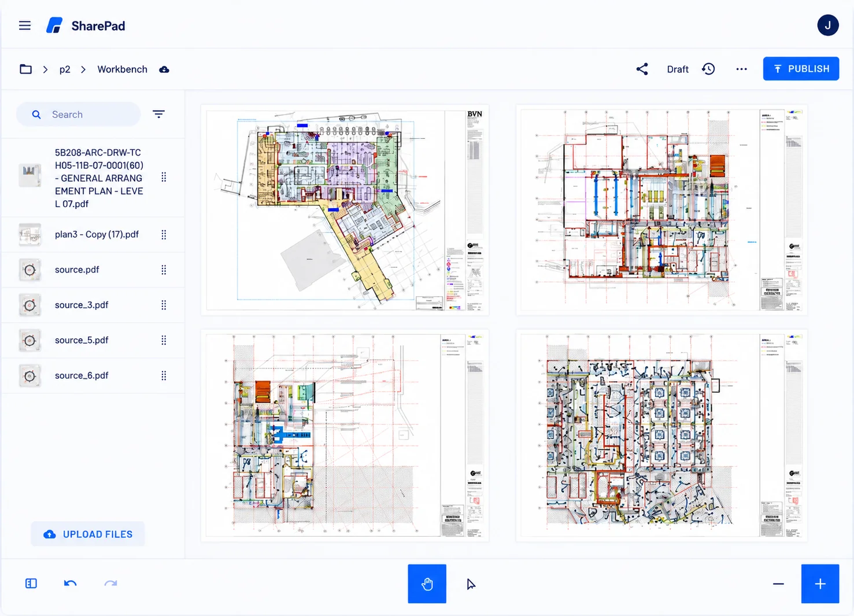Click the Draft status label

[678, 69]
